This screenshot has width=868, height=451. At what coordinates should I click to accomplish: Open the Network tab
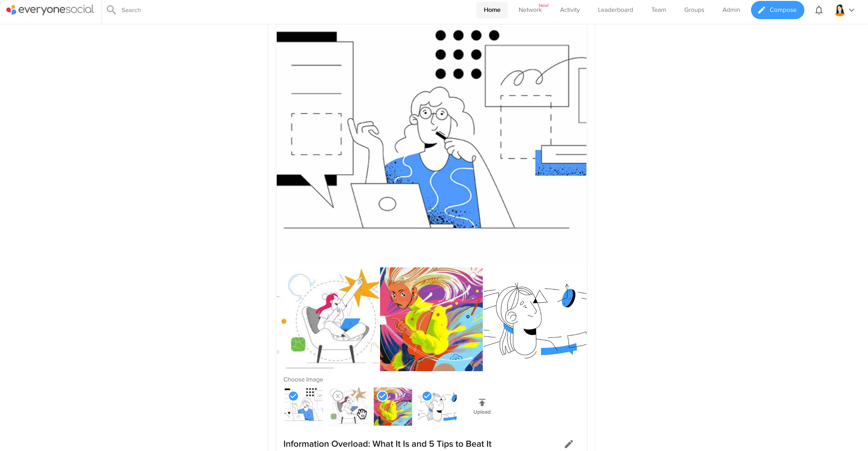[x=530, y=10]
